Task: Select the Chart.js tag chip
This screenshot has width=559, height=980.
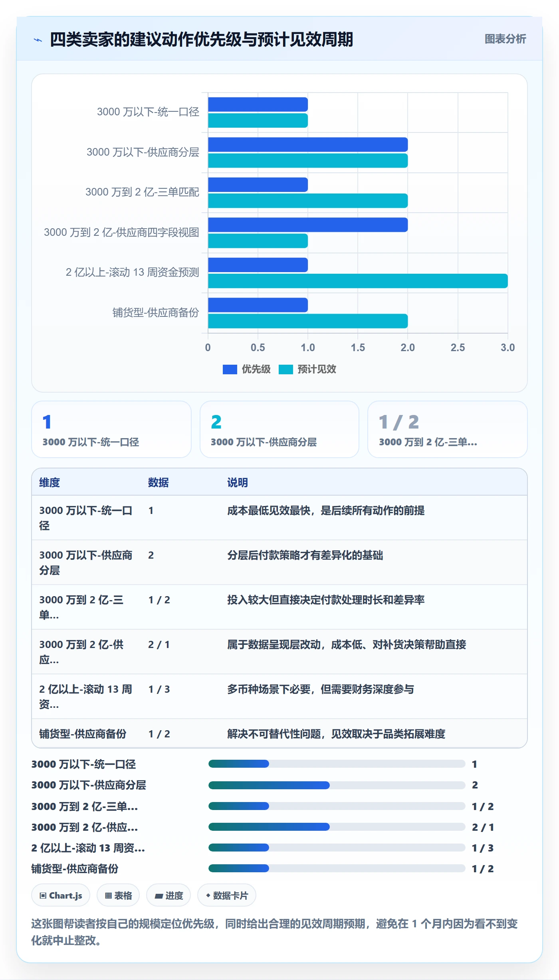Action: pos(61,895)
